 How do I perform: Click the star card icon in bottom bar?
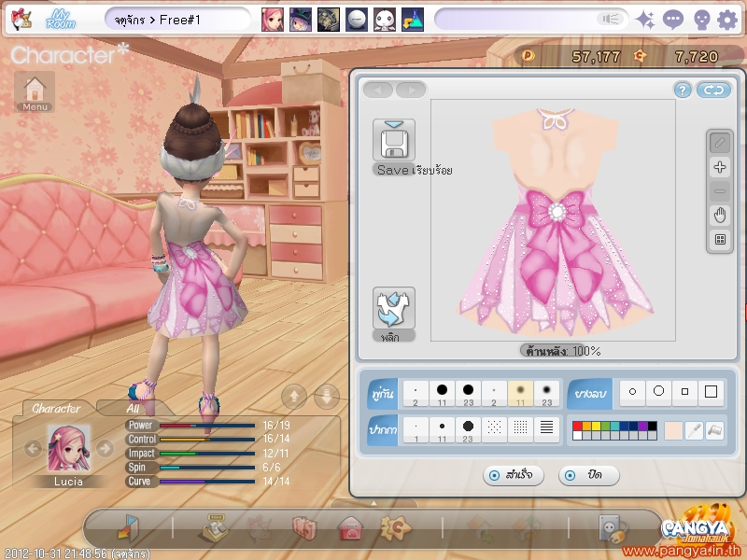click(395, 528)
